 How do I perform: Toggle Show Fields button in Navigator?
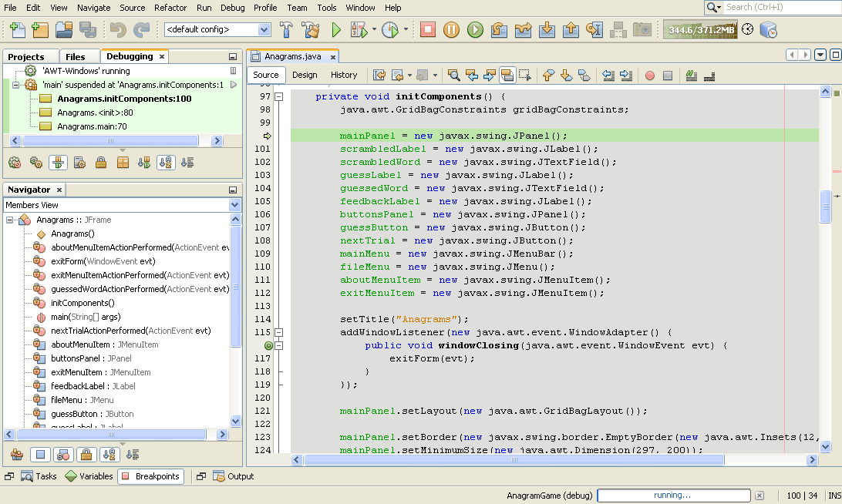point(42,455)
